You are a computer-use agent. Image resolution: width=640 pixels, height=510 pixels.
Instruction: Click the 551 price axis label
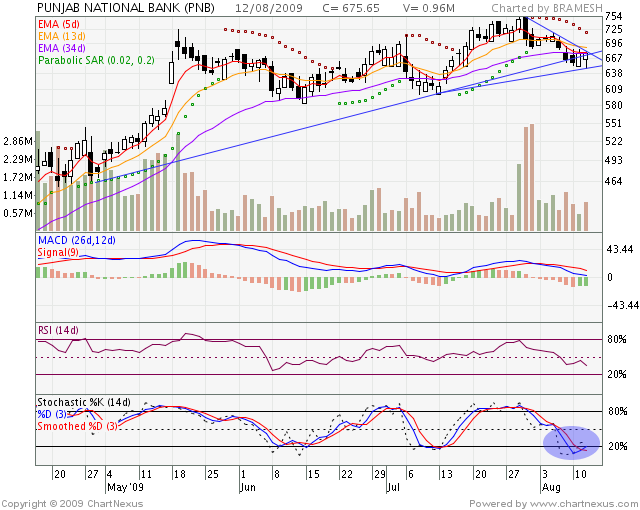(613, 123)
